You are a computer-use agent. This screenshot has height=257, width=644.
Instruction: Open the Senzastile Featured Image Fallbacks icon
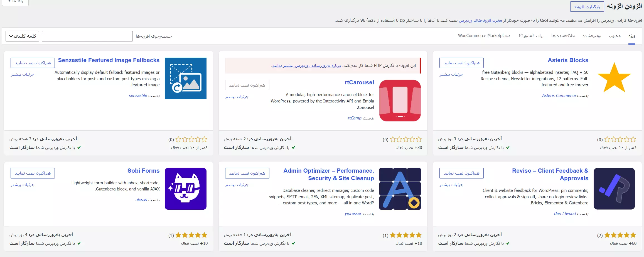tap(186, 78)
